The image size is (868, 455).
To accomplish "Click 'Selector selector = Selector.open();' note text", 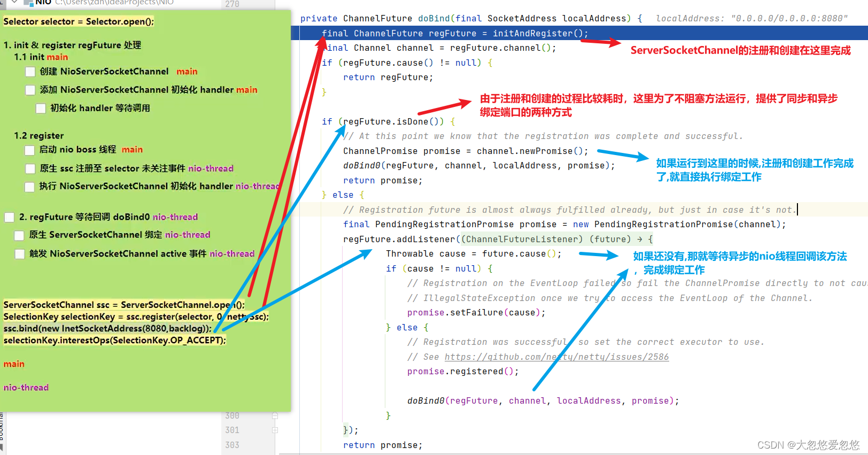I will [x=79, y=22].
